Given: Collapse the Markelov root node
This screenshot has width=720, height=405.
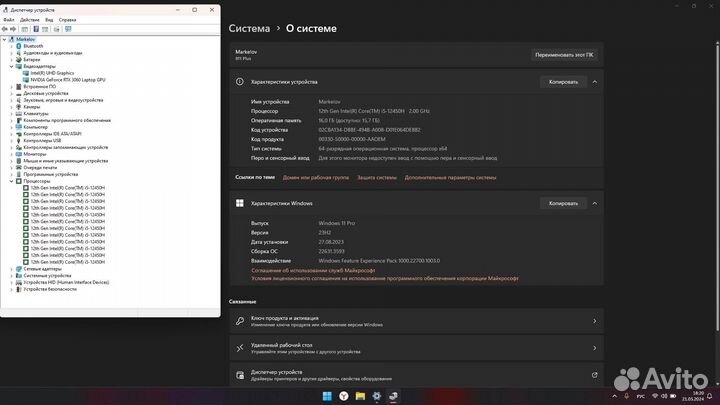Looking at the screenshot, I should pyautogui.click(x=5, y=39).
